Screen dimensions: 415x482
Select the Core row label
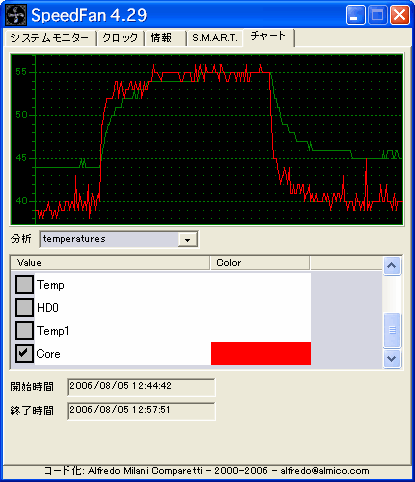[x=49, y=354]
